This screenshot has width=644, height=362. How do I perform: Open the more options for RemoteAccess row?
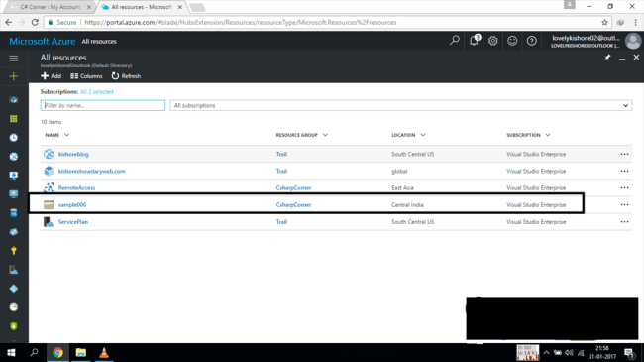[624, 187]
